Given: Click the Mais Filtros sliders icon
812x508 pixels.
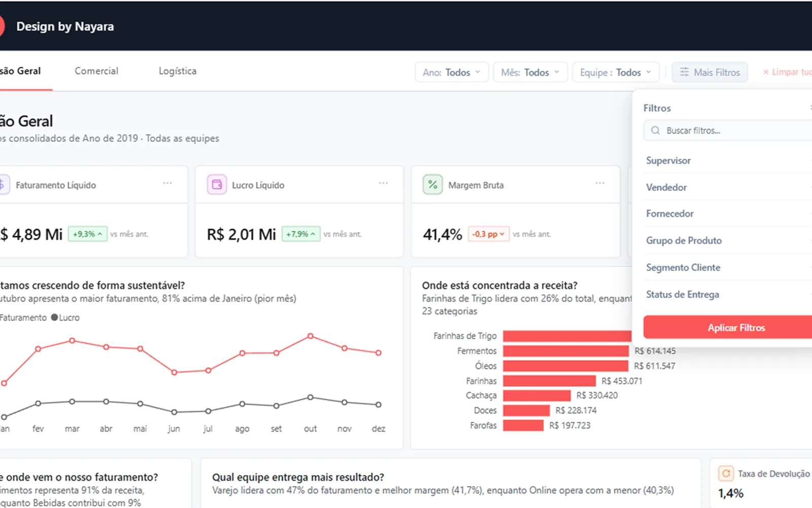Looking at the screenshot, I should click(685, 72).
